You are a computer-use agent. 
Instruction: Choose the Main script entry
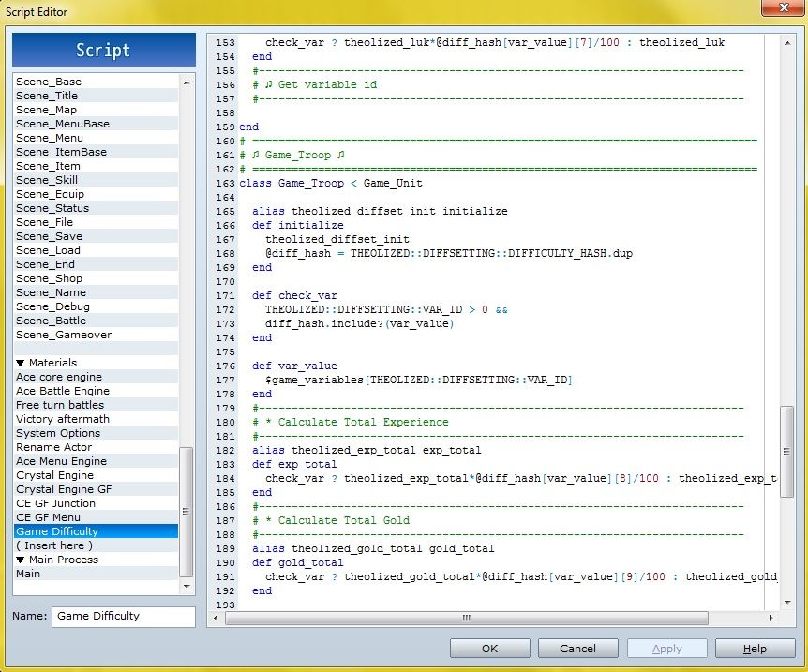pyautogui.click(x=28, y=574)
